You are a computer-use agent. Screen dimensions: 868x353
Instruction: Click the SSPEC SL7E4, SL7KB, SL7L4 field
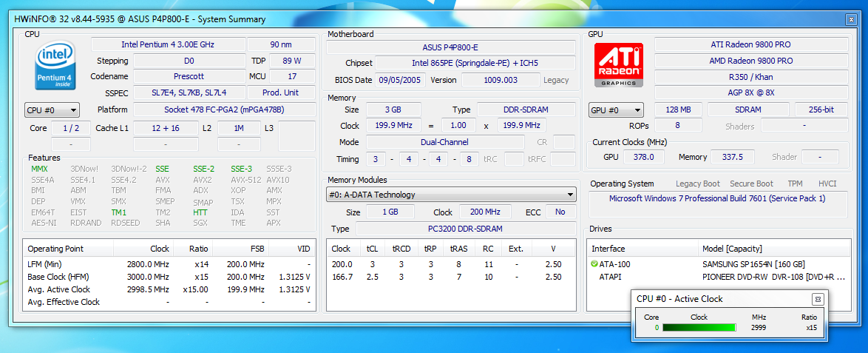[189, 93]
